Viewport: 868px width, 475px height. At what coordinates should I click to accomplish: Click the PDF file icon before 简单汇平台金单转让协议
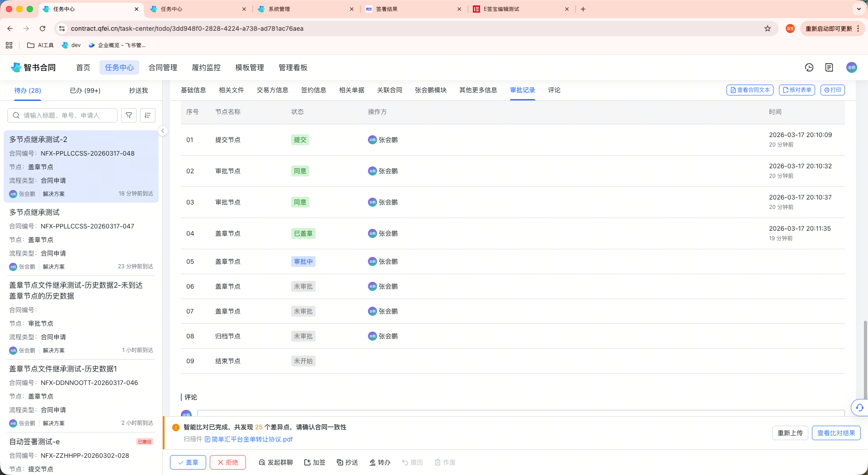(x=207, y=439)
